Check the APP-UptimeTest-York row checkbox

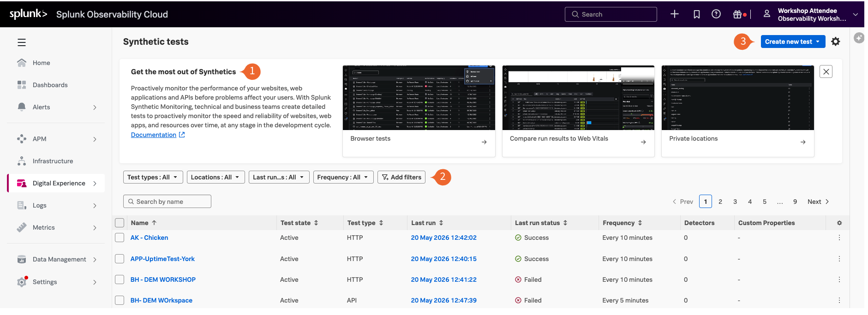(120, 259)
